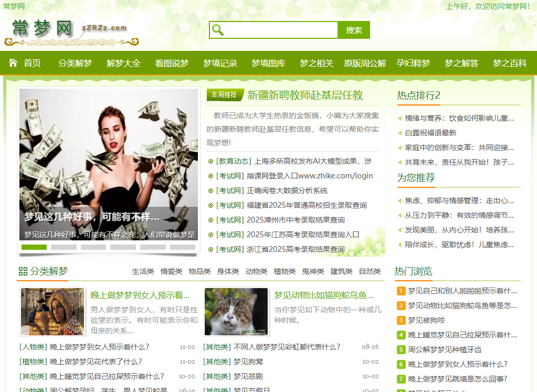The image size is (537, 392).
Task: Click the orange number 1 rank badge
Action: (401, 291)
